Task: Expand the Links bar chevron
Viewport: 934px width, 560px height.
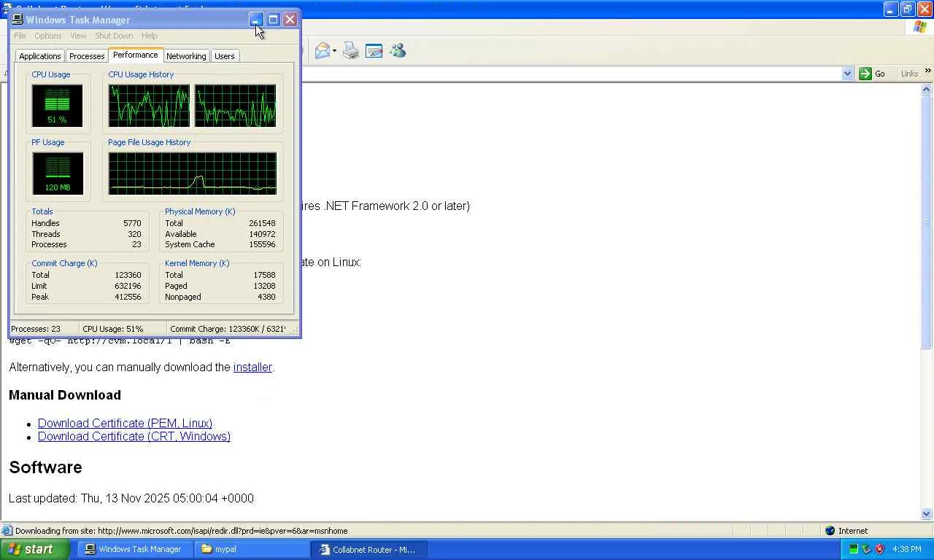Action: [x=927, y=71]
